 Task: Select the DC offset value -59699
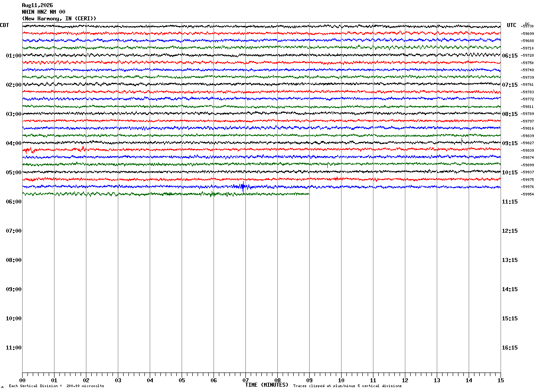527,34
